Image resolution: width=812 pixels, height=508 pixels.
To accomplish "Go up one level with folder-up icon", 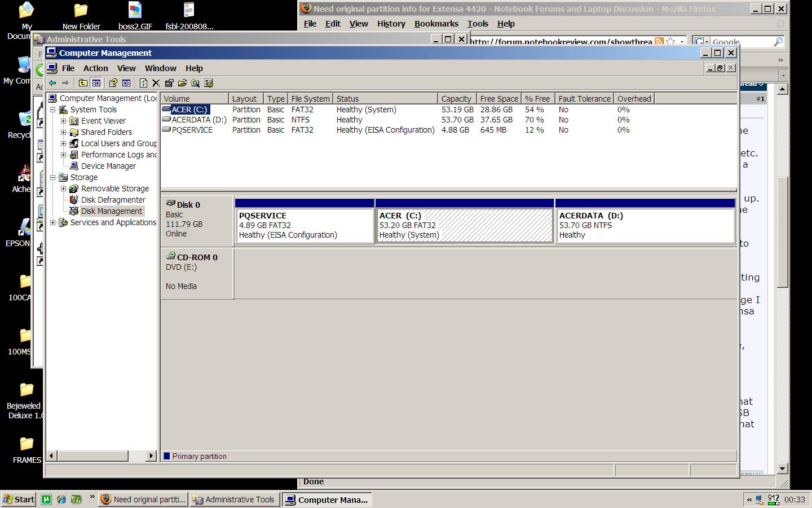I will 83,83.
